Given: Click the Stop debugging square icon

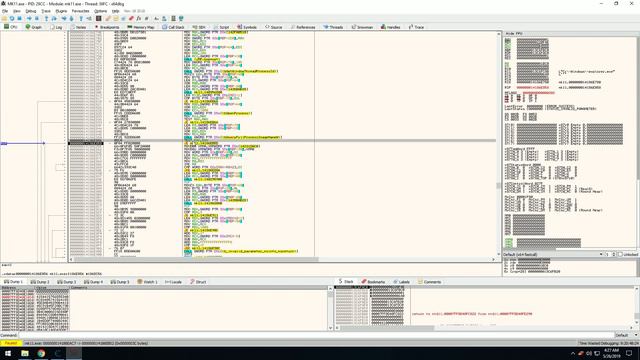Looking at the screenshot, I should (x=19, y=18).
